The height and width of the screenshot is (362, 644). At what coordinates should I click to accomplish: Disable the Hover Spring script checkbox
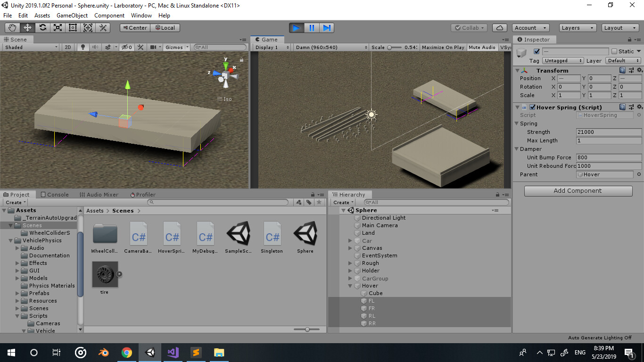(x=533, y=107)
